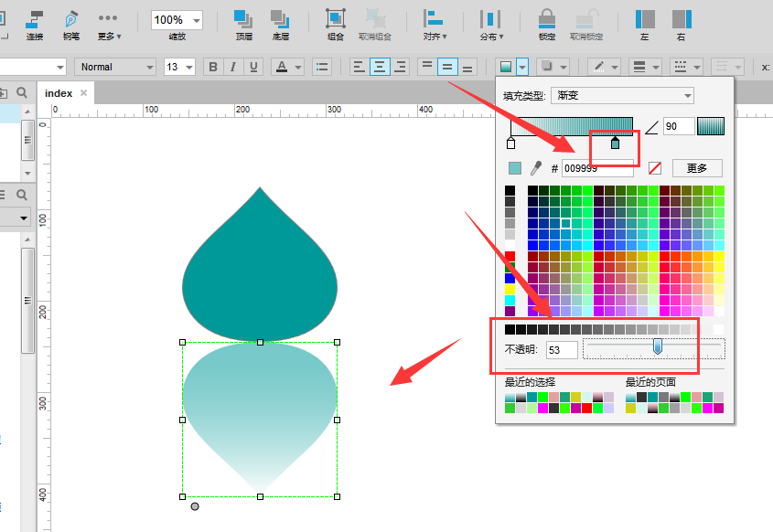773x532 pixels.
Task: Click the current color swatch preview
Action: [515, 168]
